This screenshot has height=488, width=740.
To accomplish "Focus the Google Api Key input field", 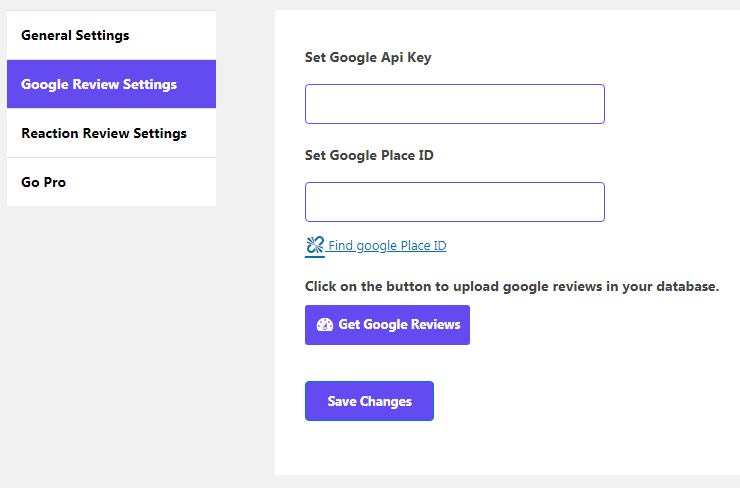I will (454, 104).
